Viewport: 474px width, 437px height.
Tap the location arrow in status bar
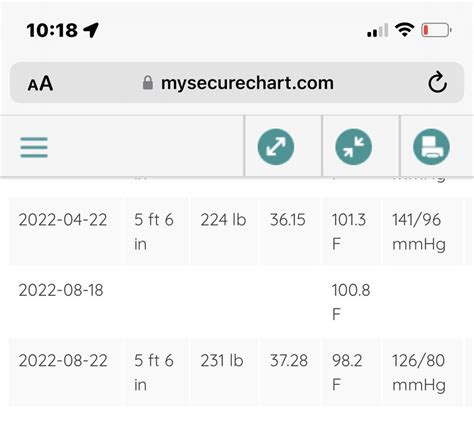click(91, 30)
